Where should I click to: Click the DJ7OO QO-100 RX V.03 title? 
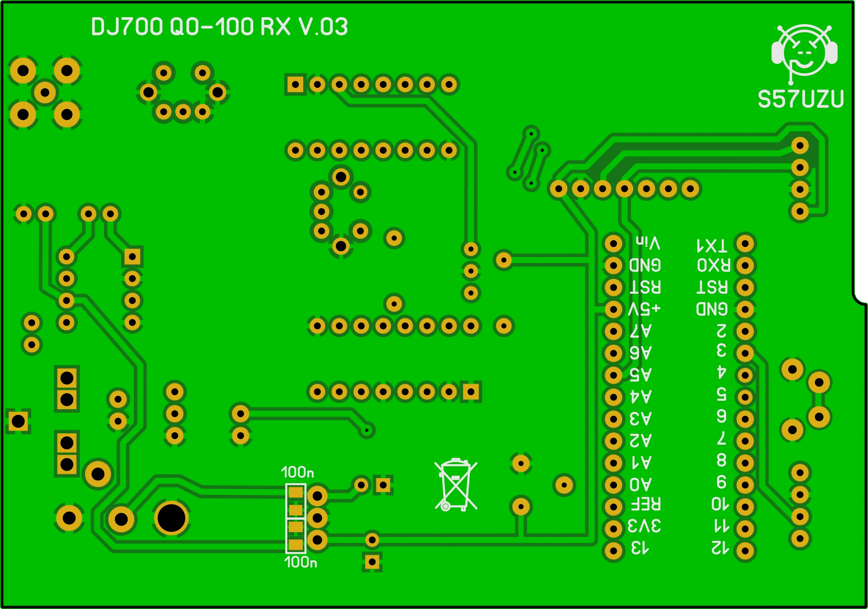(219, 27)
